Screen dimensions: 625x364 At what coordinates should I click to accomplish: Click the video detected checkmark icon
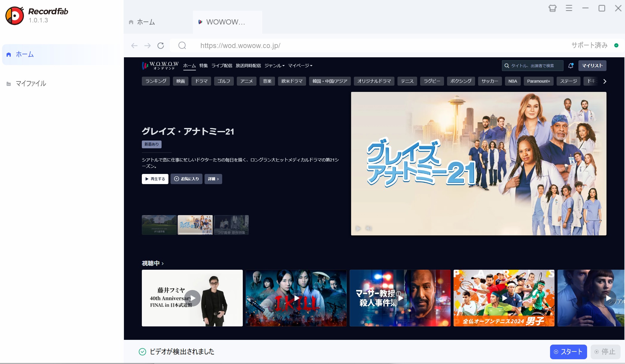pos(142,352)
